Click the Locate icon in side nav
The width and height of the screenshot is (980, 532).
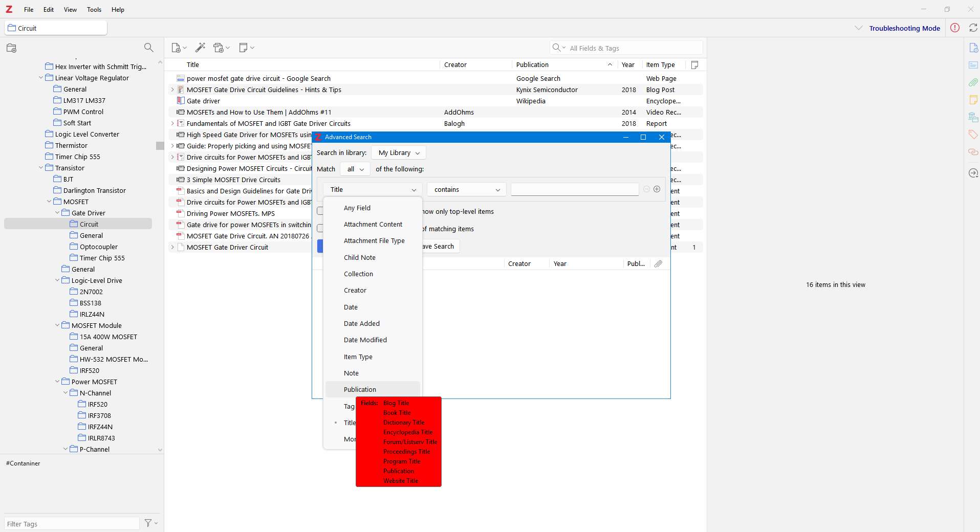973,173
